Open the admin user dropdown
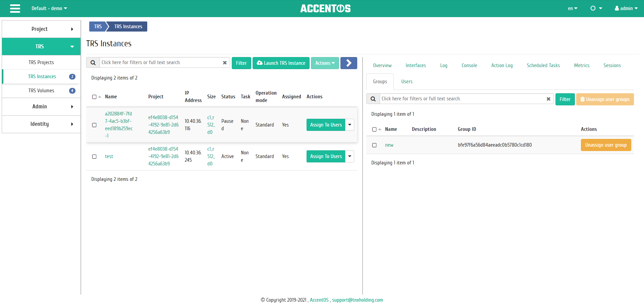Image resolution: width=644 pixels, height=304 pixels. [x=626, y=8]
